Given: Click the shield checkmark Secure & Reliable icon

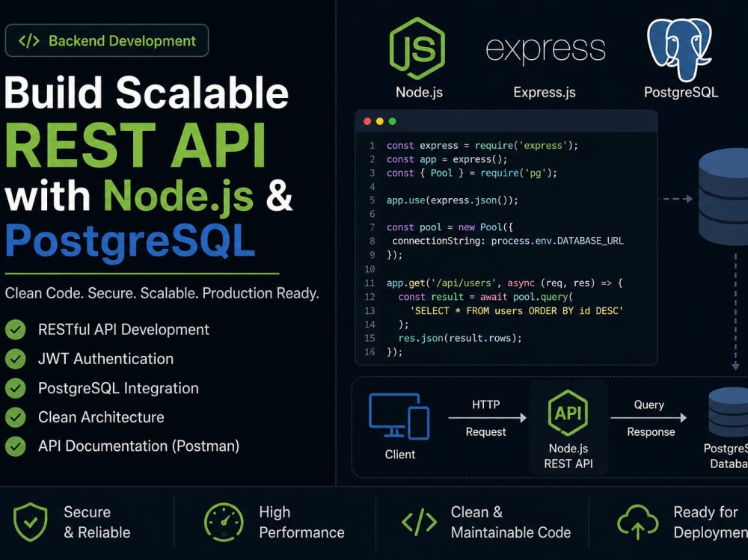Looking at the screenshot, I should click(x=31, y=522).
